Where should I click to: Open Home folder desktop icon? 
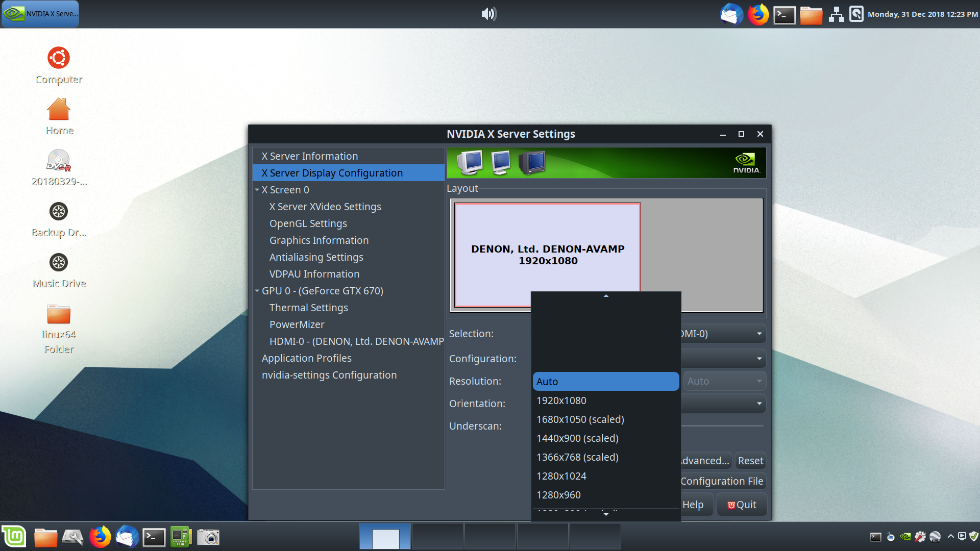(59, 116)
